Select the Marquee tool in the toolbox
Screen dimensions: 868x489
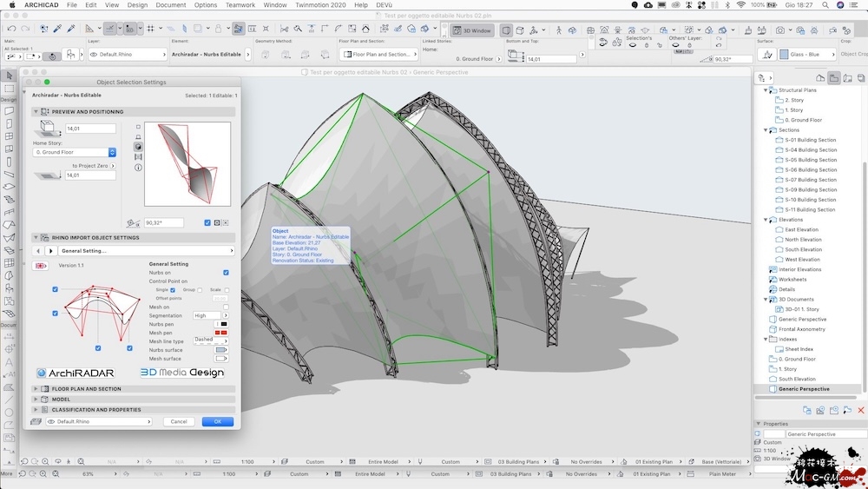point(9,88)
